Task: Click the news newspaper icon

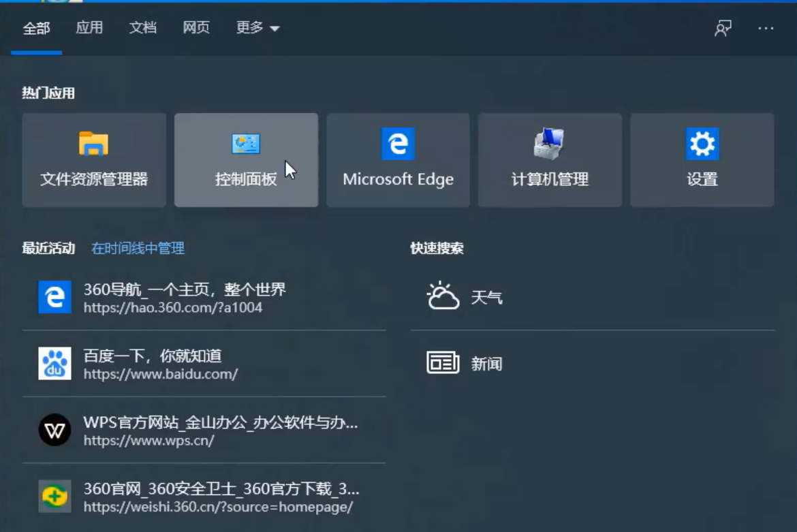Action: (443, 363)
